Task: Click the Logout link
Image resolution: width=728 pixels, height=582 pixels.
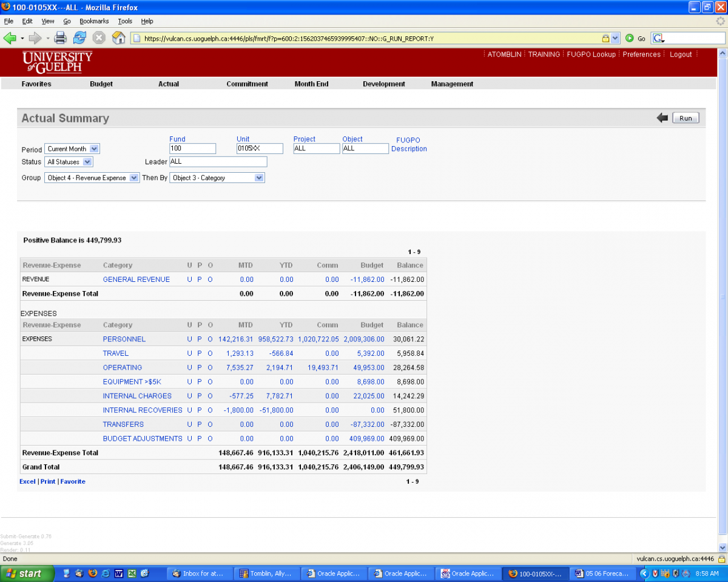Action: pyautogui.click(x=681, y=55)
